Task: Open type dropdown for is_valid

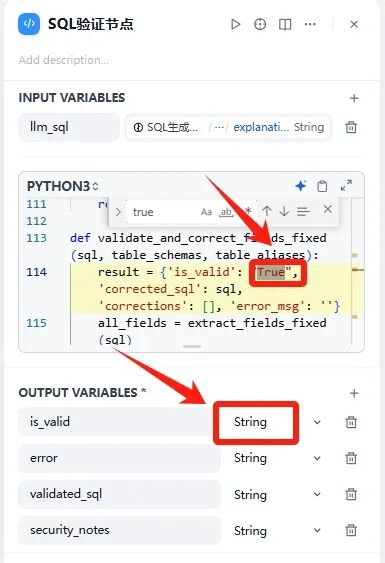Action: pyautogui.click(x=250, y=422)
